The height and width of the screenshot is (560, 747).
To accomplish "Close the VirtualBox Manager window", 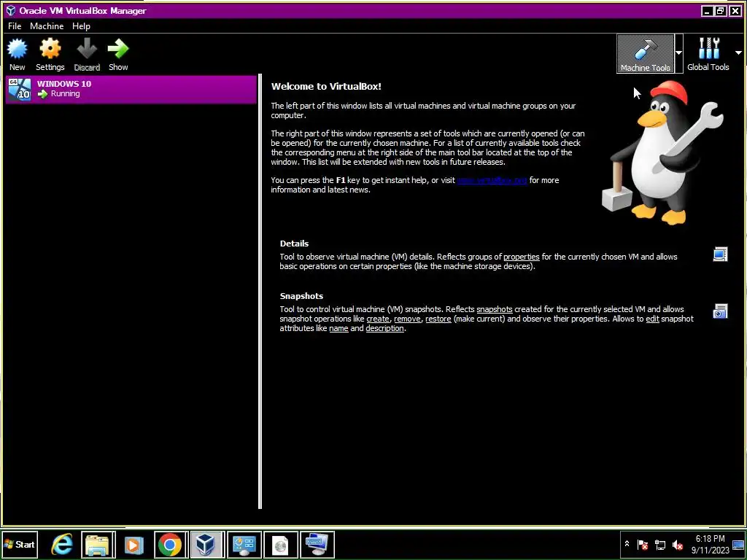I will coord(735,11).
